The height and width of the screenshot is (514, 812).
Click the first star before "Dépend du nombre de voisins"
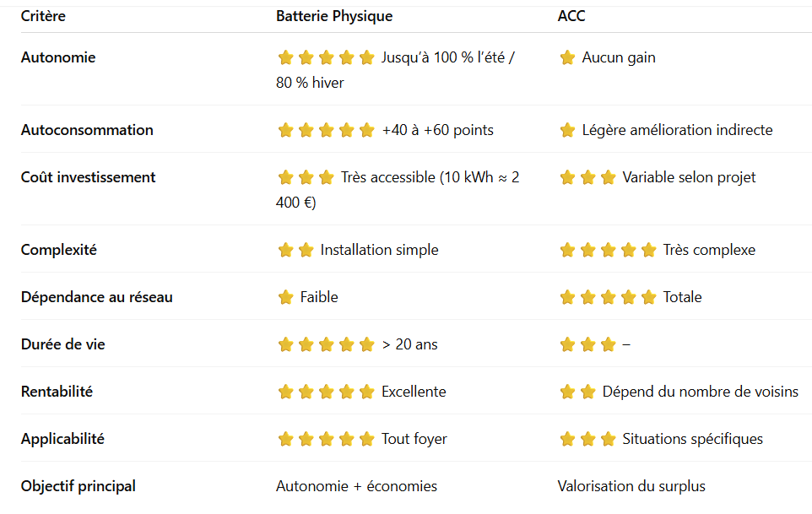(567, 392)
